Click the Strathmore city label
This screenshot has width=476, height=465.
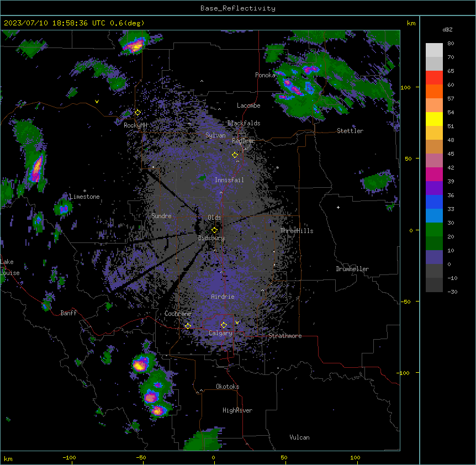coord(285,336)
